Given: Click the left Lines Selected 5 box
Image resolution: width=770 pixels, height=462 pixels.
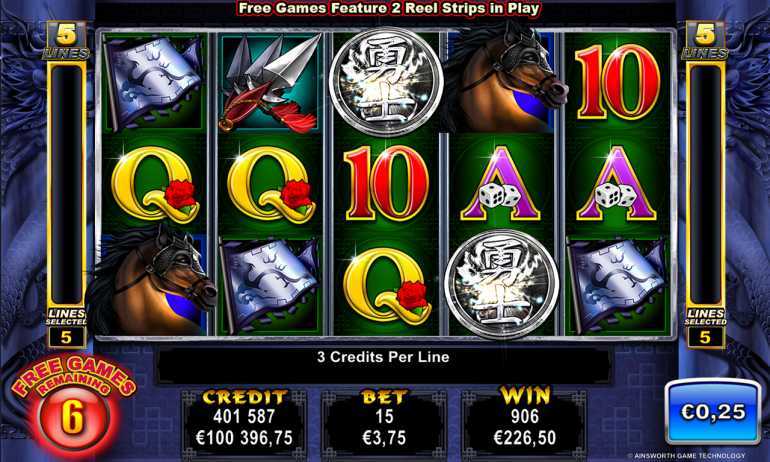Looking at the screenshot, I should (x=66, y=328).
